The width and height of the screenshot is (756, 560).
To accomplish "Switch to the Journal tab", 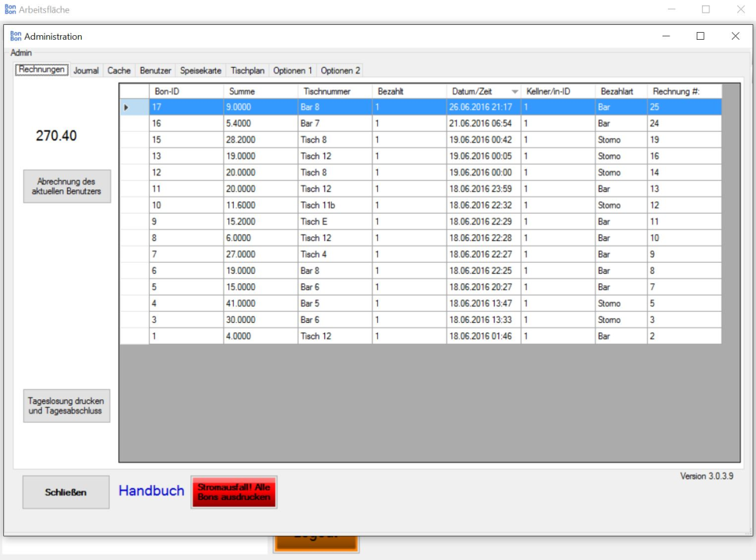I will [86, 70].
